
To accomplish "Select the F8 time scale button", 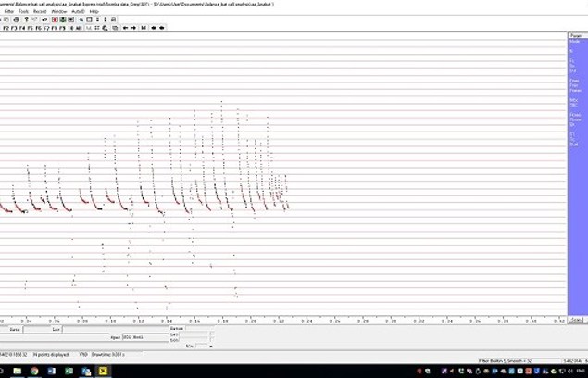I will point(55,28).
